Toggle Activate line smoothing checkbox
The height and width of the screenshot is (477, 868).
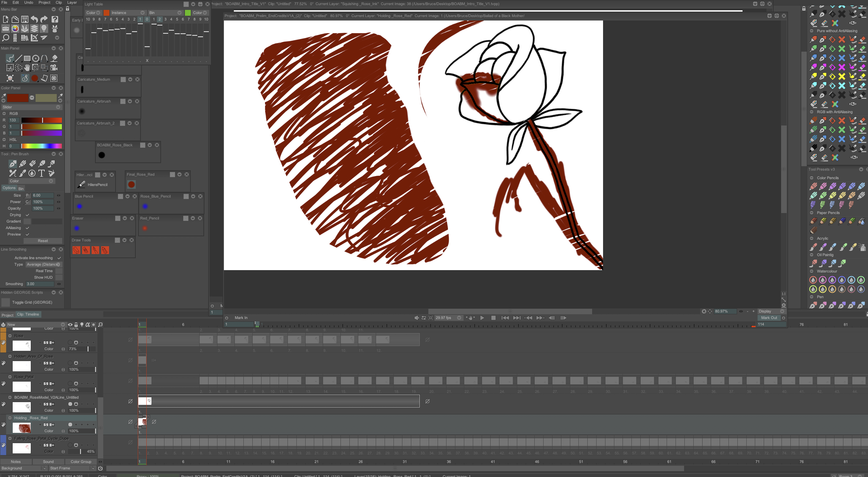click(59, 258)
